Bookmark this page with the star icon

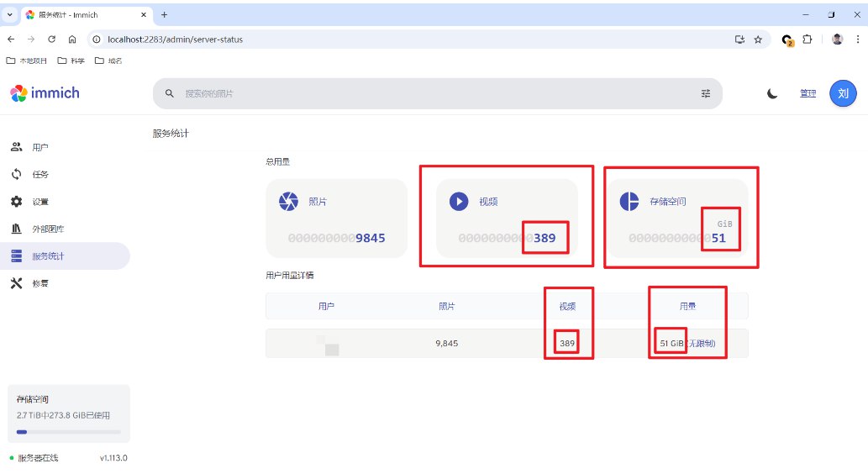click(758, 39)
